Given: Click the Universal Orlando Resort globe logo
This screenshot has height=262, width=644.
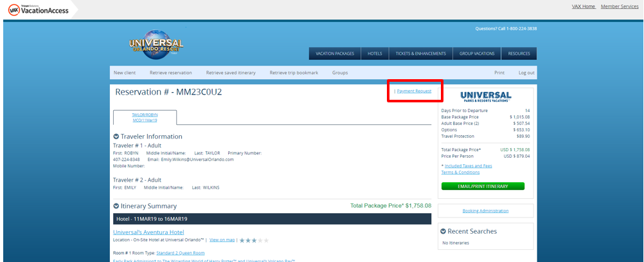Looking at the screenshot, I should click(x=156, y=44).
